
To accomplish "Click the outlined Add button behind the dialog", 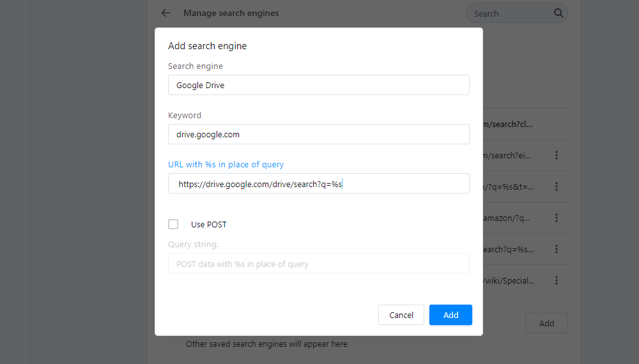I will coord(546,323).
